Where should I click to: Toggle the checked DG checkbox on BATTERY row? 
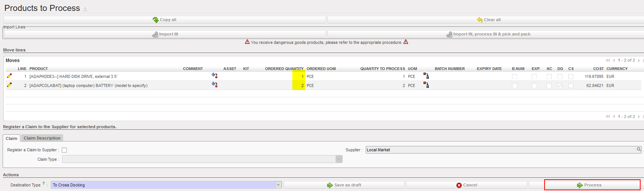pyautogui.click(x=560, y=86)
